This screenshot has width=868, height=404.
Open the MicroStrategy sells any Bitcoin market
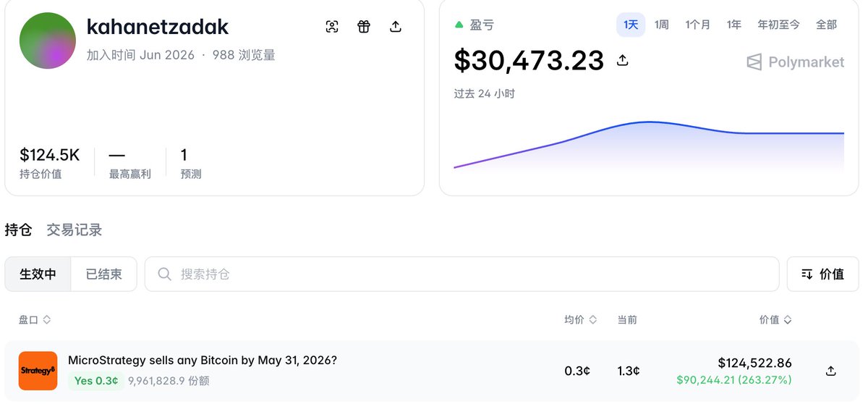click(203, 361)
